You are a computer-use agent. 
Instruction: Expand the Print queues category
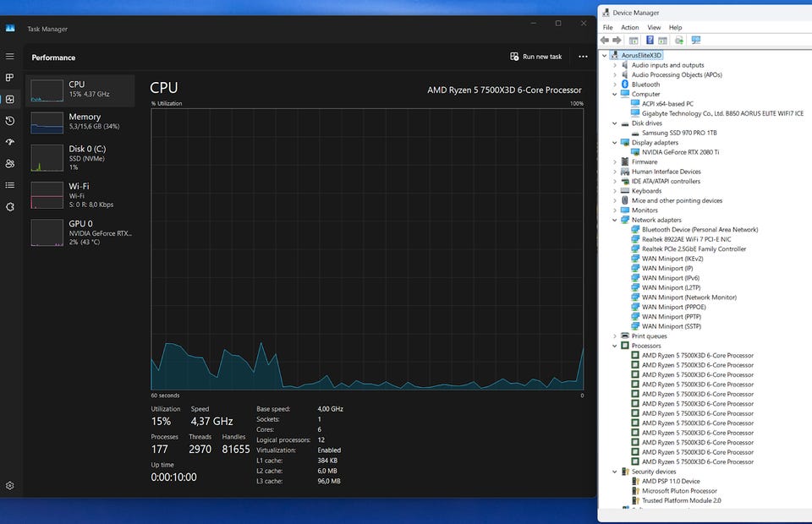click(615, 336)
